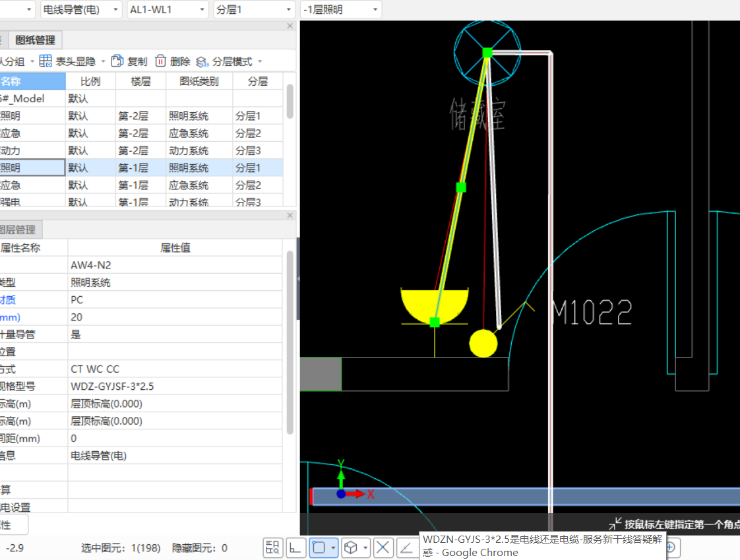Viewport: 740px width, 560px height.
Task: Click the M1022 door label
Action: (592, 312)
